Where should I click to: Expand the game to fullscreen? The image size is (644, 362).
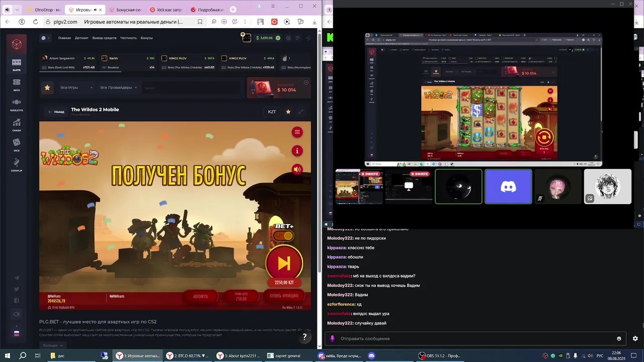pyautogui.click(x=301, y=112)
